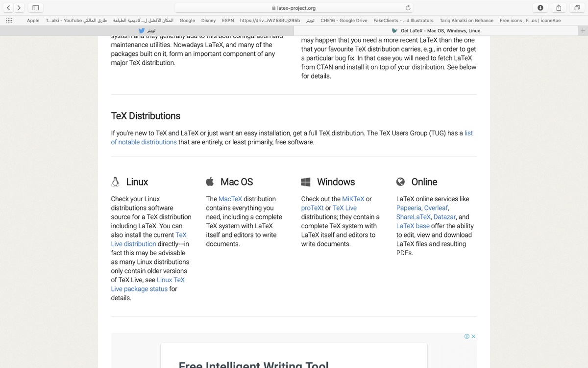Open the proTeXt link
588x368 pixels.
312,208
